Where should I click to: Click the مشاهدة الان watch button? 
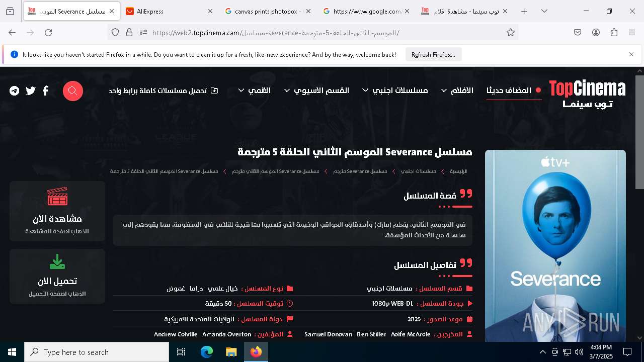click(x=57, y=211)
